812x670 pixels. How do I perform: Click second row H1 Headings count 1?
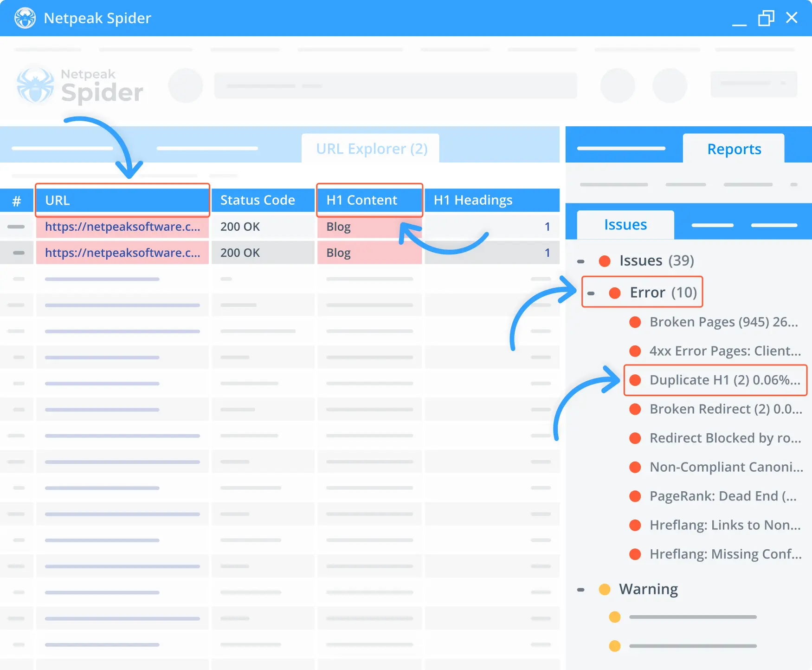547,253
